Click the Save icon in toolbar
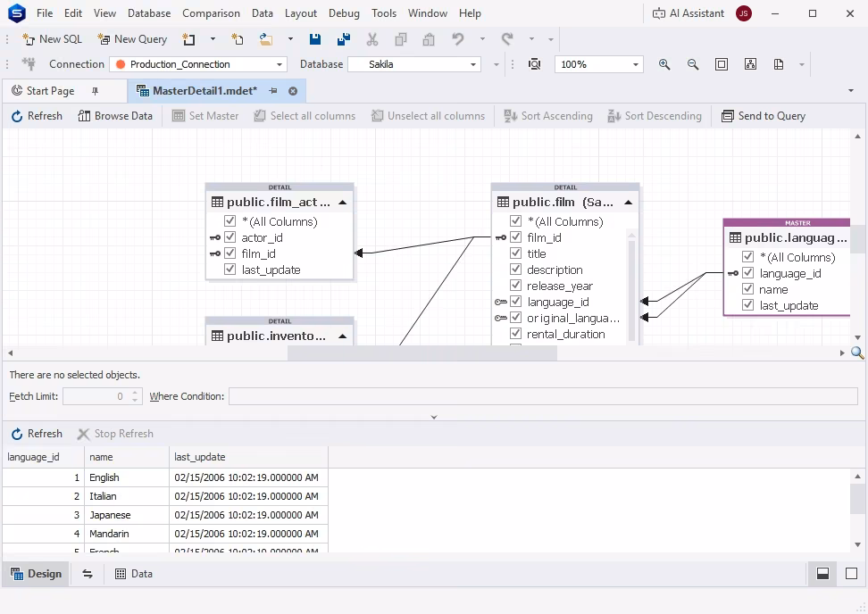 click(315, 39)
